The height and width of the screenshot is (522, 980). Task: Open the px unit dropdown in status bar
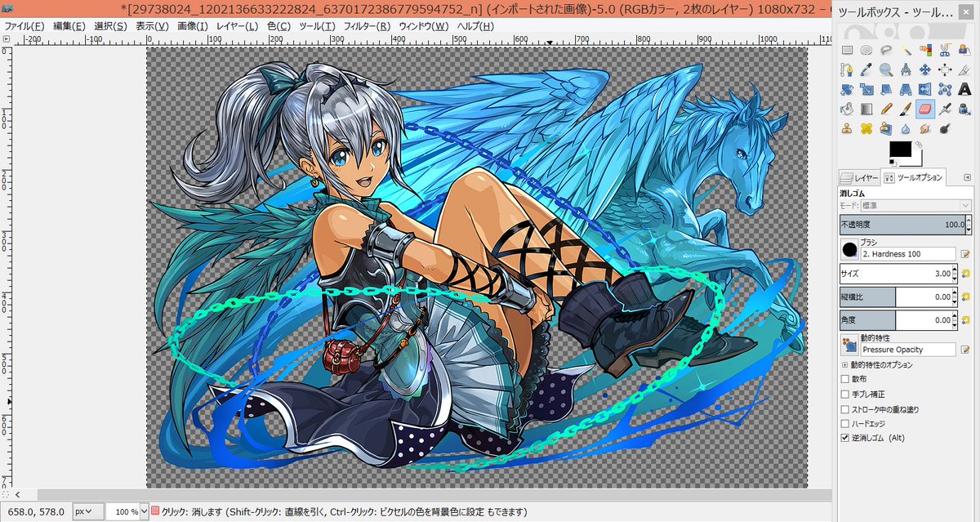[x=88, y=511]
